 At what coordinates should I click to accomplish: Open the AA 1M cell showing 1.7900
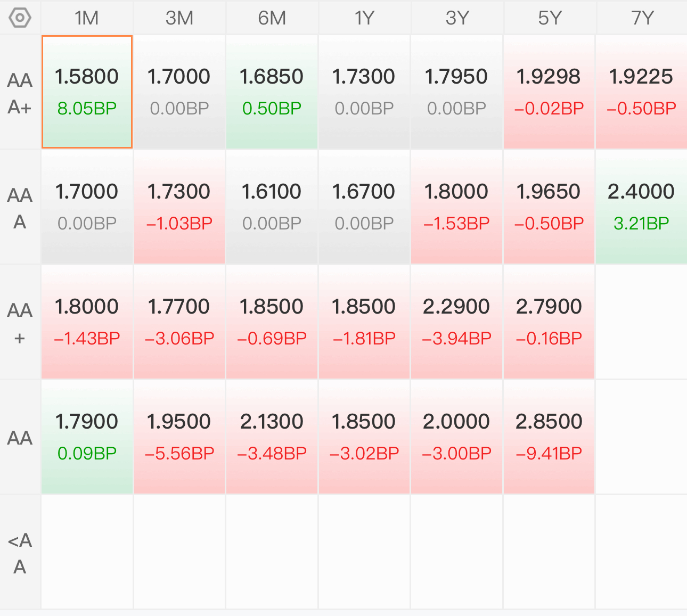[87, 437]
